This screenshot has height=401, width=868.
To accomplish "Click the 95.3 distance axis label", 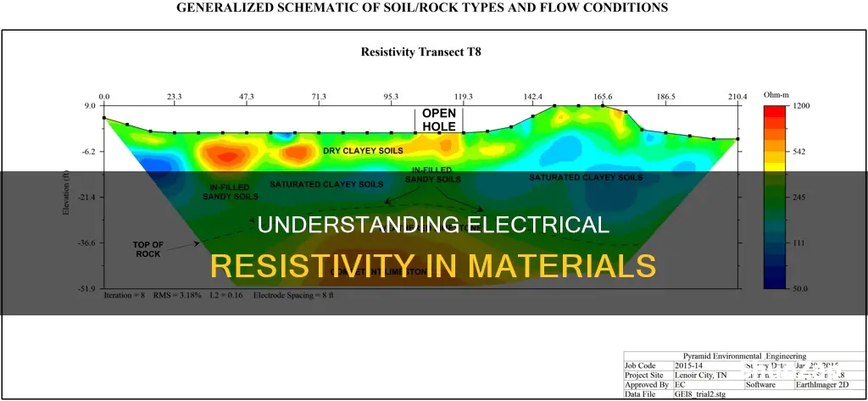I will pos(390,97).
